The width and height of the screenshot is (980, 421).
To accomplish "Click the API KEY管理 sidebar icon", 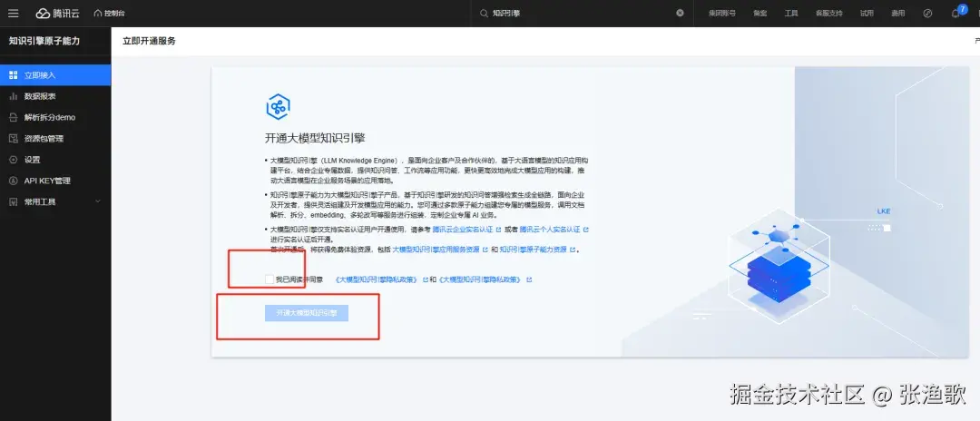I will click(x=13, y=181).
